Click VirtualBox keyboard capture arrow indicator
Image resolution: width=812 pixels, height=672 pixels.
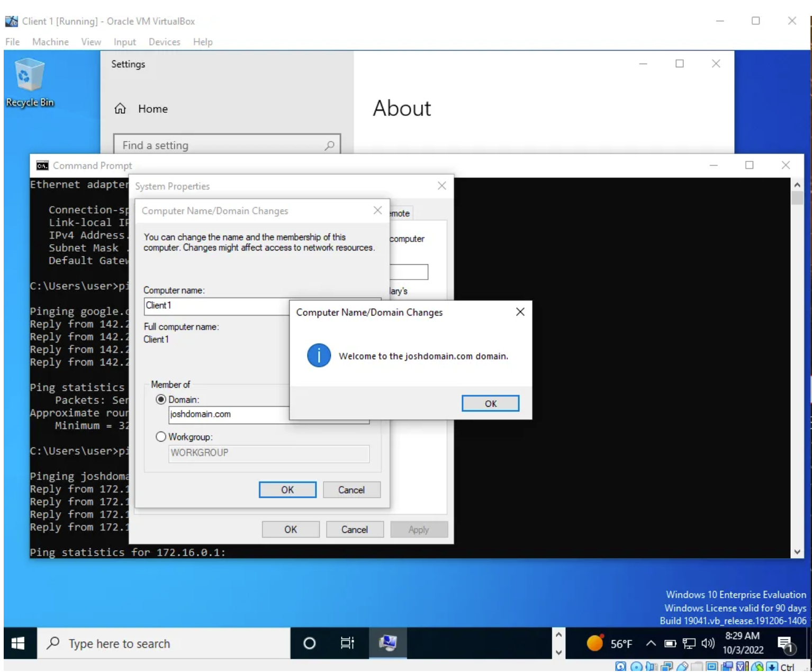[772, 667]
